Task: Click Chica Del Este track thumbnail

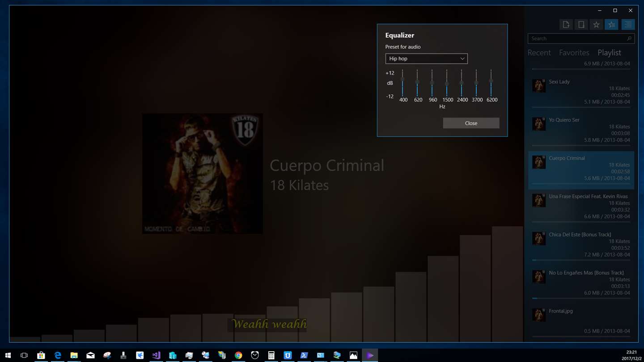Action: tap(539, 239)
